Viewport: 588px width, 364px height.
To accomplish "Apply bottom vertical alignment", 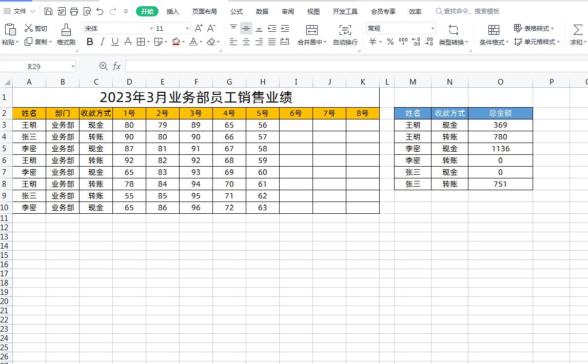I will point(259,28).
